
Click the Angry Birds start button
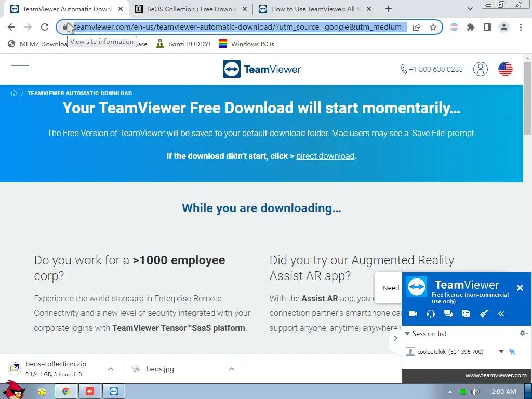click(14, 390)
